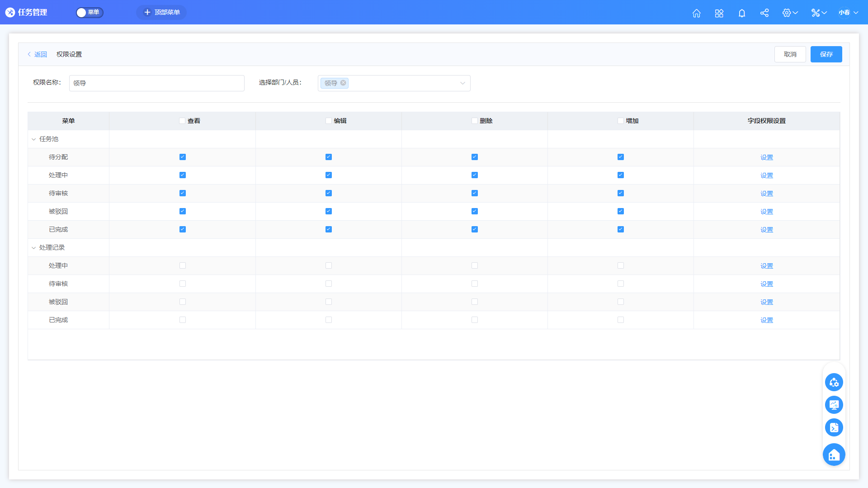868x488 pixels.
Task: Click the floating presentation screen button
Action: [x=834, y=405]
